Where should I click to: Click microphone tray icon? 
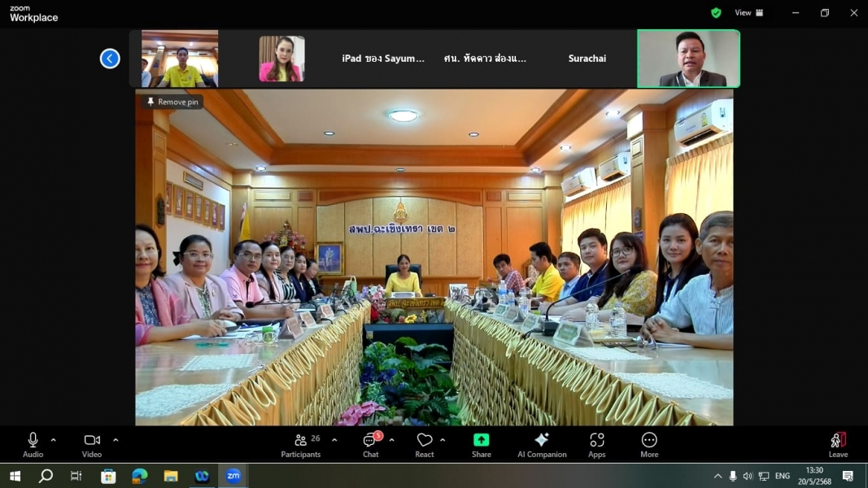pyautogui.click(x=732, y=476)
